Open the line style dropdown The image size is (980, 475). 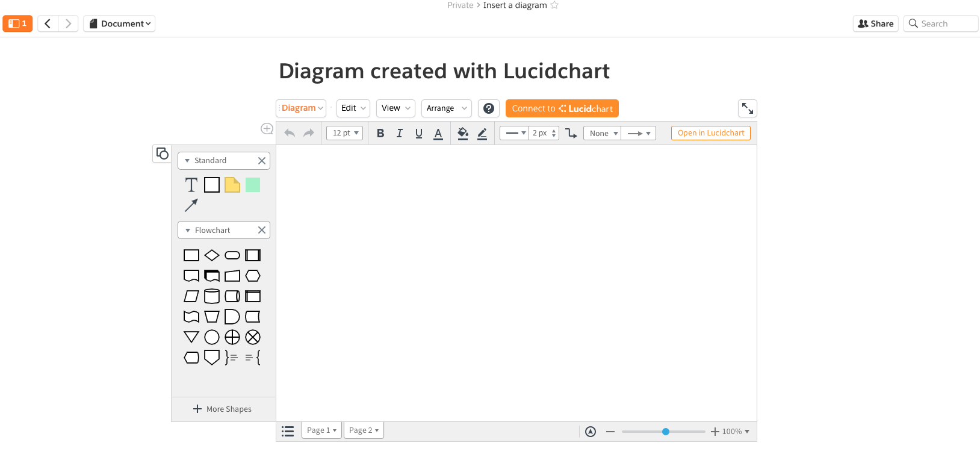pyautogui.click(x=515, y=133)
